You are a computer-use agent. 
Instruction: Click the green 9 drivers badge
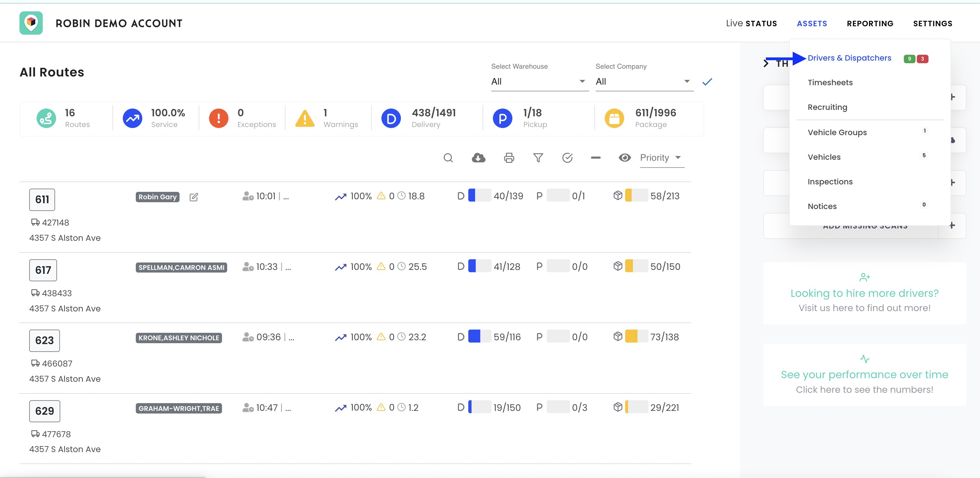pos(909,59)
